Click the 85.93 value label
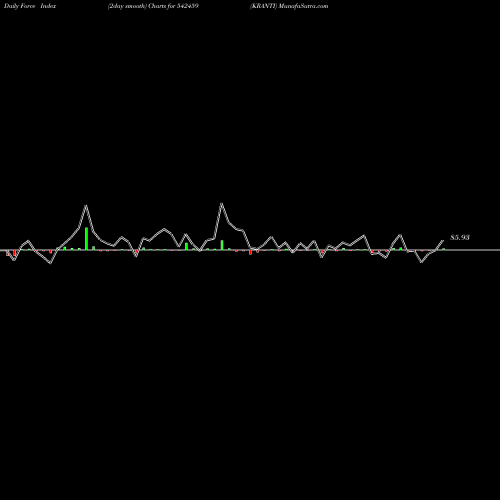The image size is (500, 500). (x=460, y=237)
